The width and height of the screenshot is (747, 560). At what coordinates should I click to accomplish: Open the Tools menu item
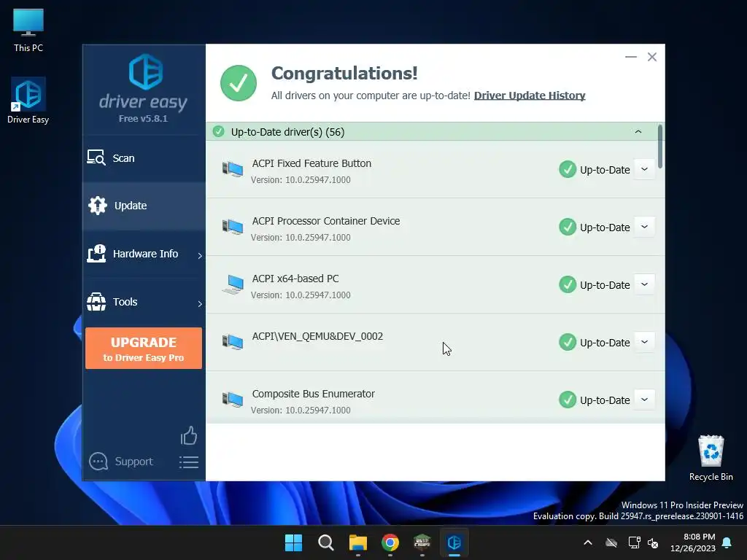coord(144,302)
